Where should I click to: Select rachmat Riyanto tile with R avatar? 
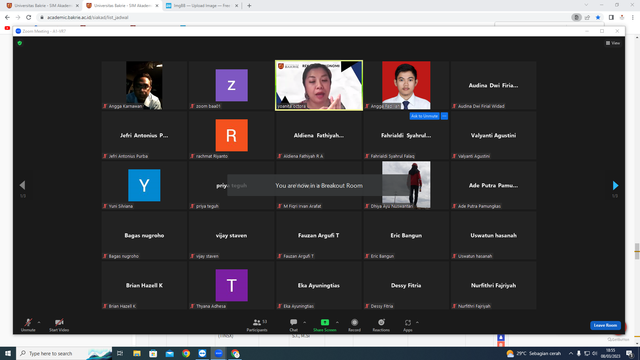click(x=231, y=136)
